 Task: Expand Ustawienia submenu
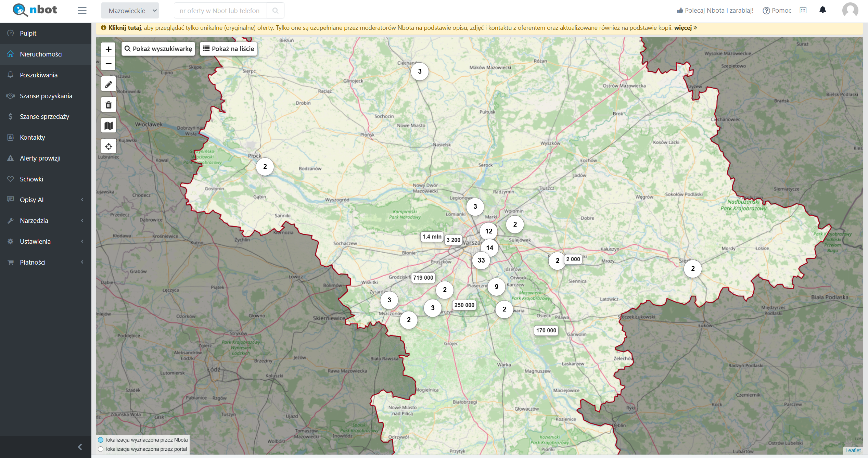(46, 241)
